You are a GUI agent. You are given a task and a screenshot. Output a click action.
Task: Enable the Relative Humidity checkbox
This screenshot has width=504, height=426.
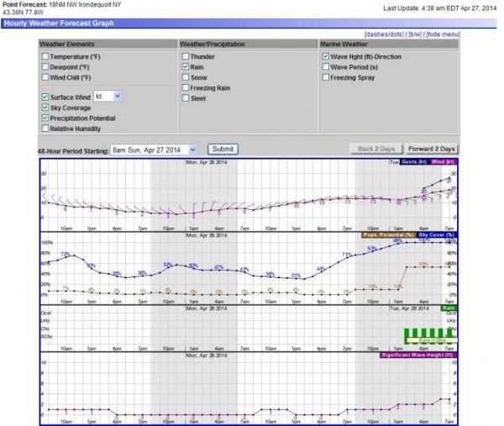(x=45, y=129)
